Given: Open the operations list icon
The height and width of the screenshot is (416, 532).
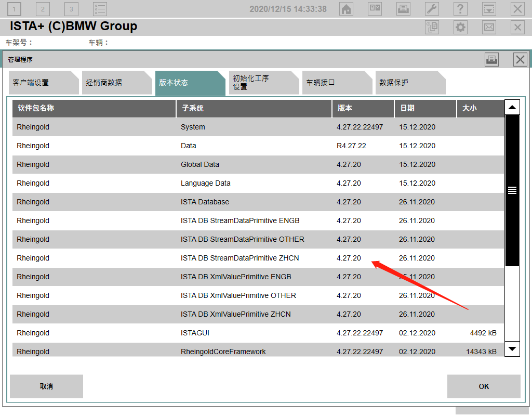Looking at the screenshot, I should coord(100,9).
